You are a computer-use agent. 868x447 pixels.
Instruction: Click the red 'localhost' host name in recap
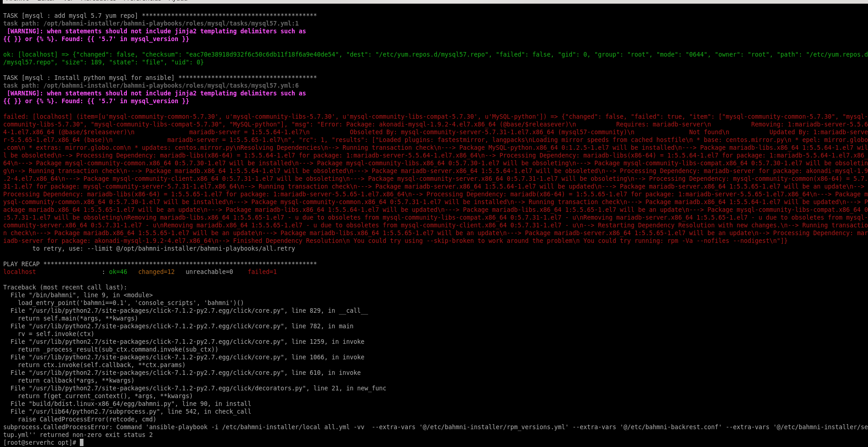[19, 272]
